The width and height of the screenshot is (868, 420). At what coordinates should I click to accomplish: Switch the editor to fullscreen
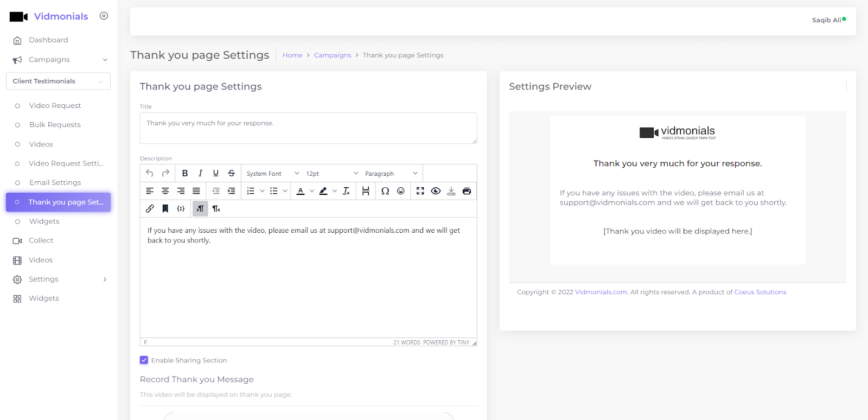(420, 191)
